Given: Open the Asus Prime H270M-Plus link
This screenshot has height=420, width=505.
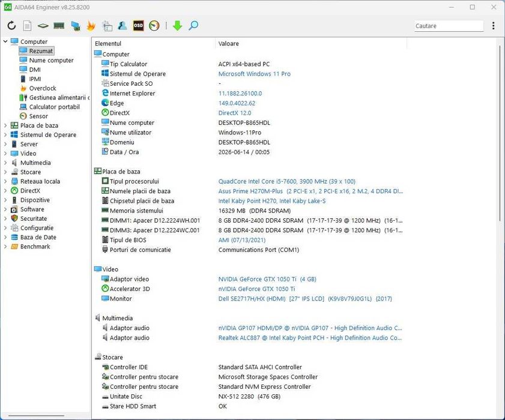Looking at the screenshot, I should pos(311,191).
